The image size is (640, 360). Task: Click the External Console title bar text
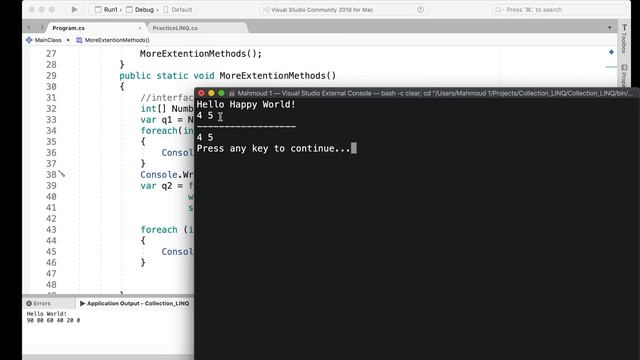point(435,93)
